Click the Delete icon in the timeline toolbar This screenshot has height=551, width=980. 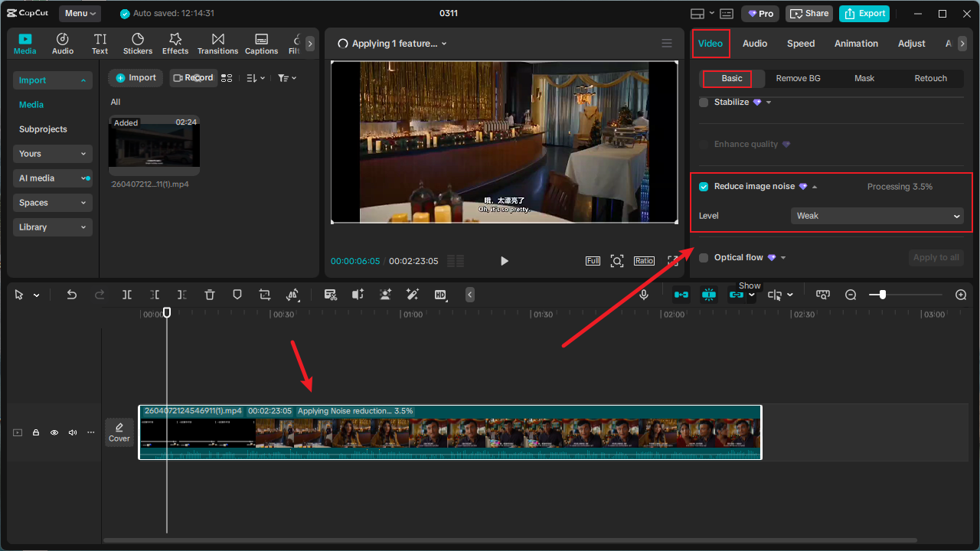tap(209, 295)
